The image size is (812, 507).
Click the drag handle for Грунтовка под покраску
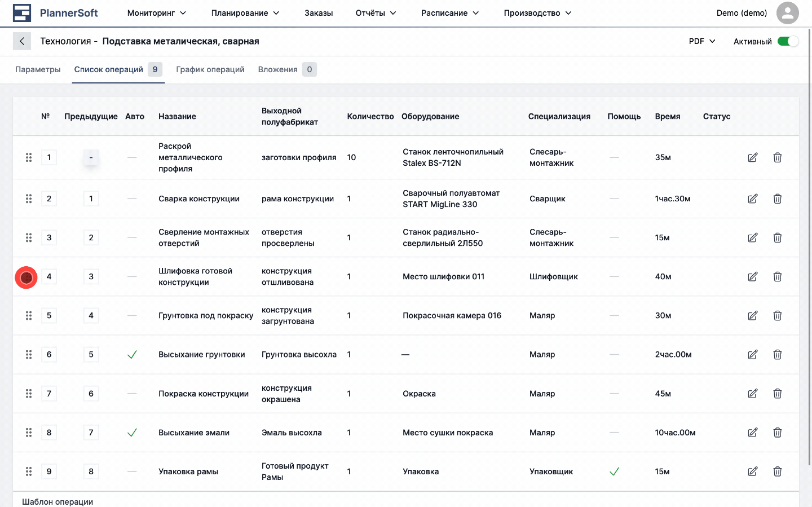click(x=28, y=315)
